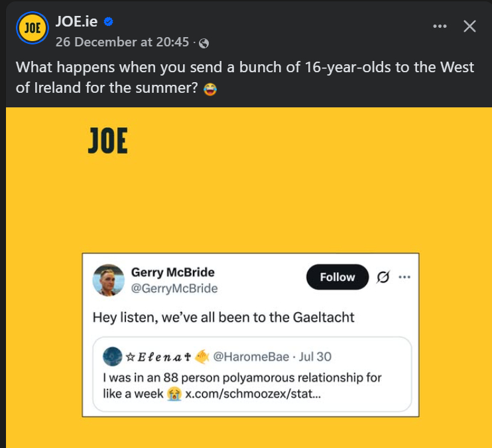The height and width of the screenshot is (448, 492).
Task: Open the JOE.ie page name link
Action: [x=76, y=21]
